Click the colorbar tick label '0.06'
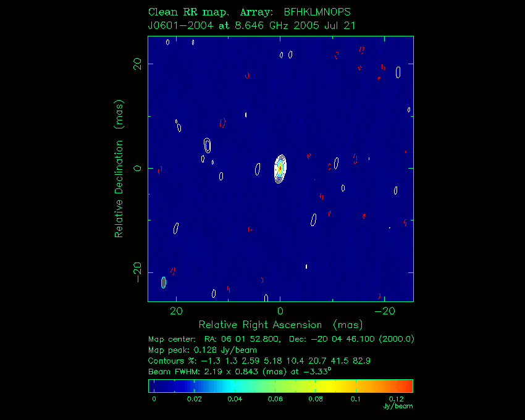This screenshot has height=420, width=525. point(275,399)
